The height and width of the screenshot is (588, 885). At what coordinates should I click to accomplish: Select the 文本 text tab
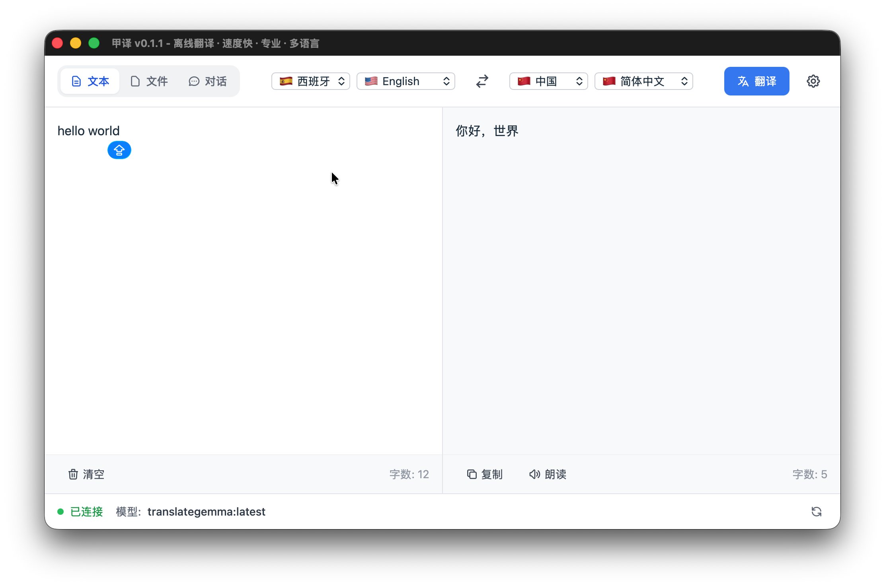click(90, 81)
